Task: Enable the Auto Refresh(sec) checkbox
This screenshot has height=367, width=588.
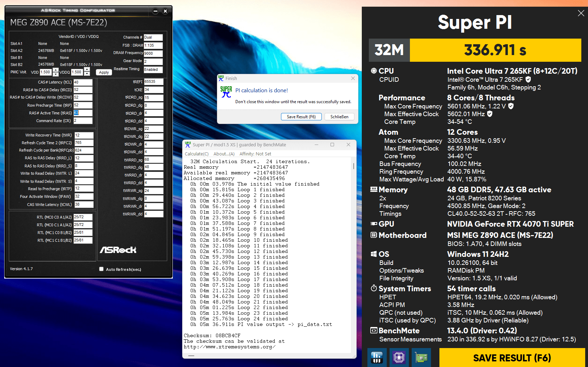Action: pyautogui.click(x=102, y=269)
